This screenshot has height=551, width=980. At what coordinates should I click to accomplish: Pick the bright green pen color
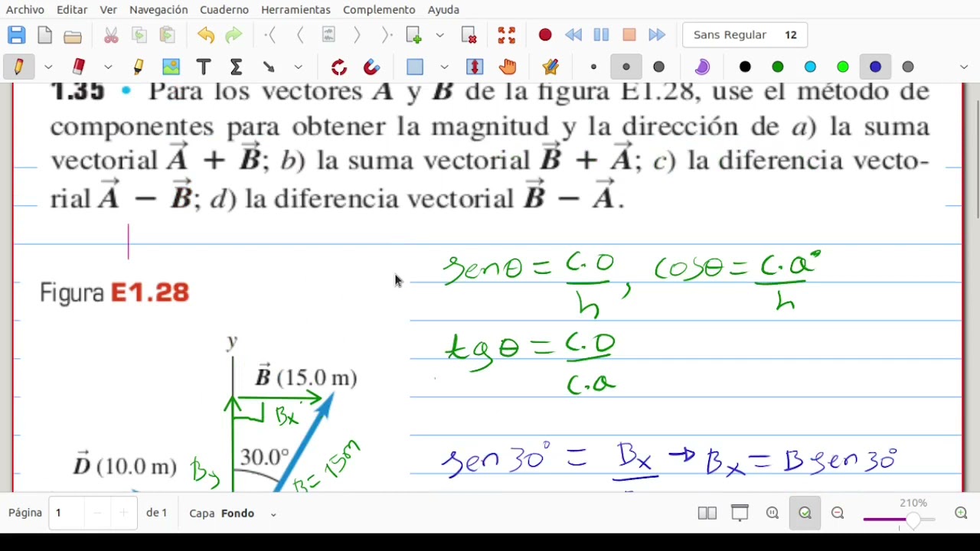843,67
